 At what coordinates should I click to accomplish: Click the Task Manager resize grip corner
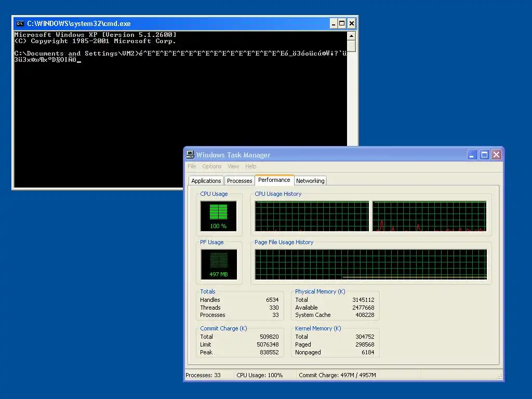click(x=499, y=377)
